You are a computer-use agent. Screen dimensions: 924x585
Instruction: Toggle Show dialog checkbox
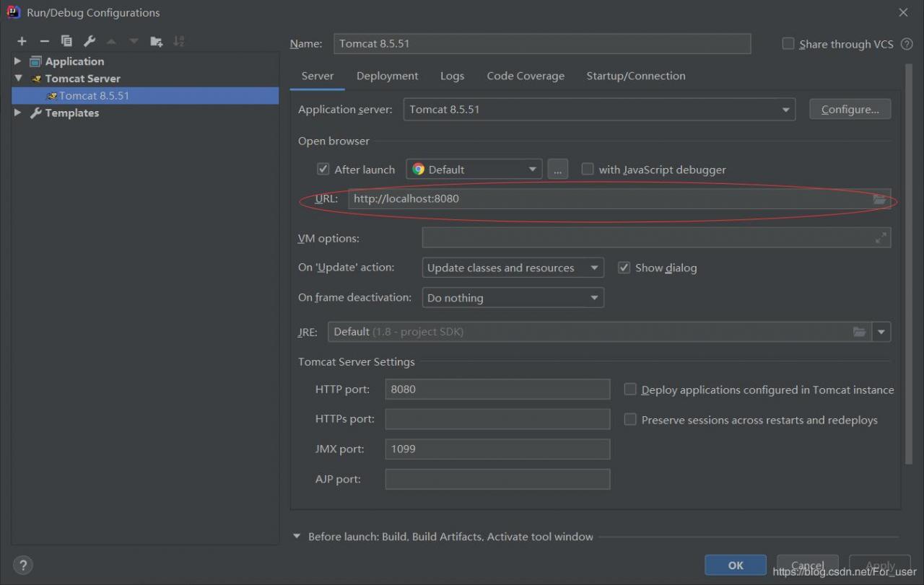pos(624,268)
